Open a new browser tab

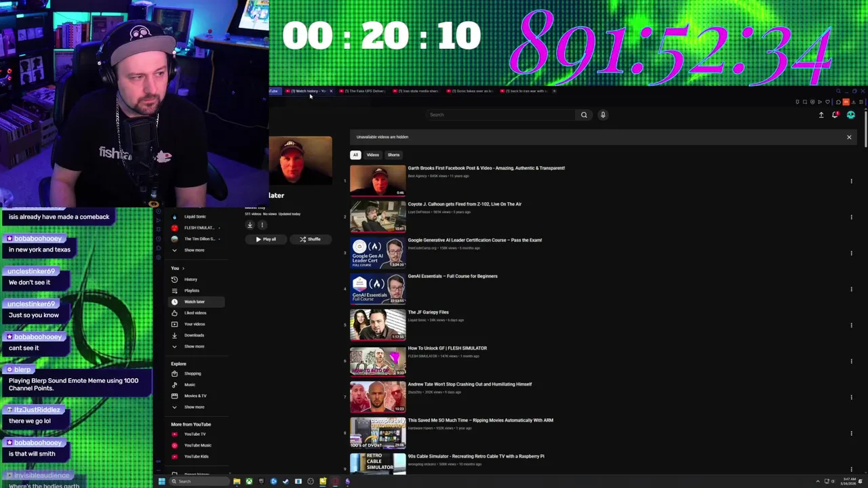[x=555, y=91]
